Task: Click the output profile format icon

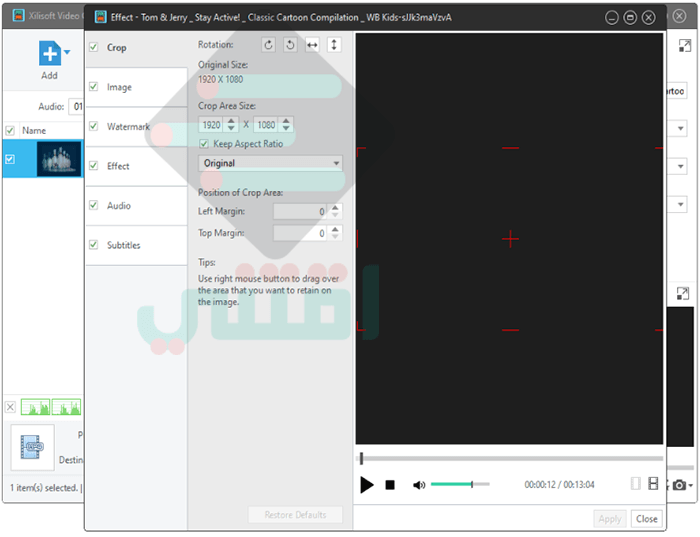Action: (32, 447)
